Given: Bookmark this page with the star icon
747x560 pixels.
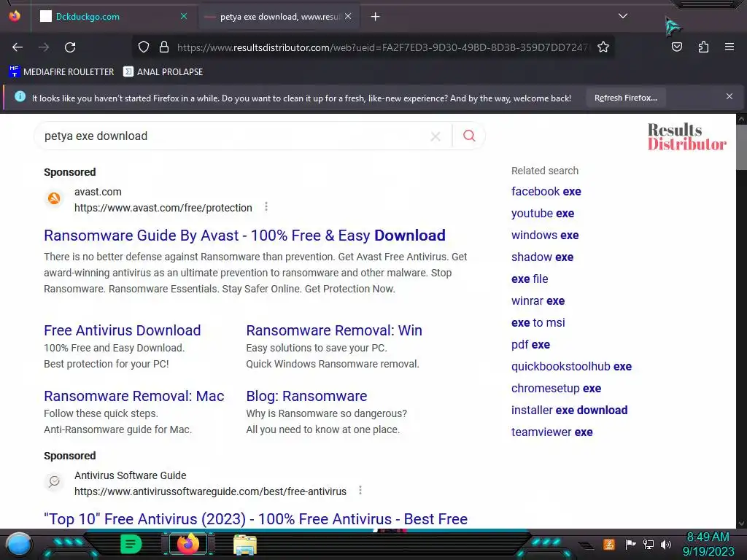Looking at the screenshot, I should point(603,47).
